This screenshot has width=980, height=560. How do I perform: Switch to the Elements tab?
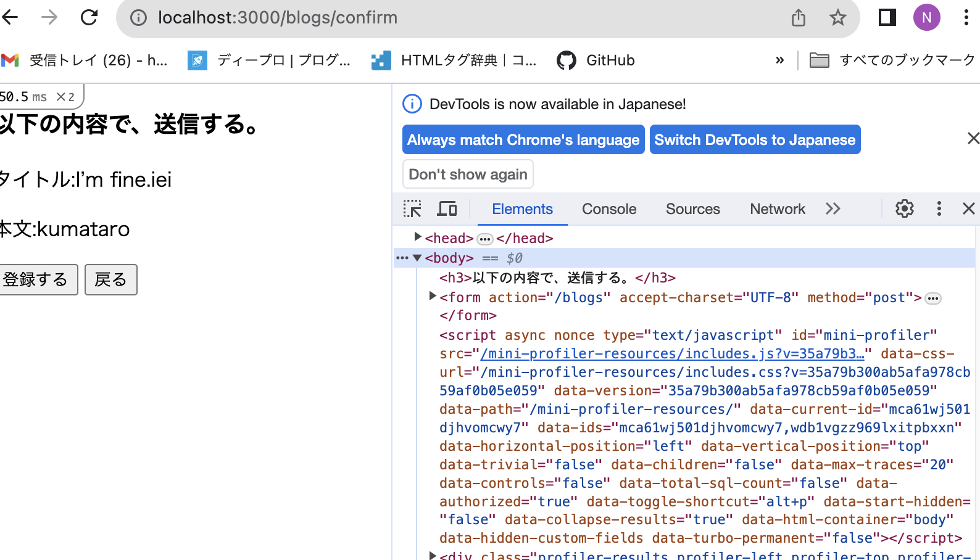[522, 209]
